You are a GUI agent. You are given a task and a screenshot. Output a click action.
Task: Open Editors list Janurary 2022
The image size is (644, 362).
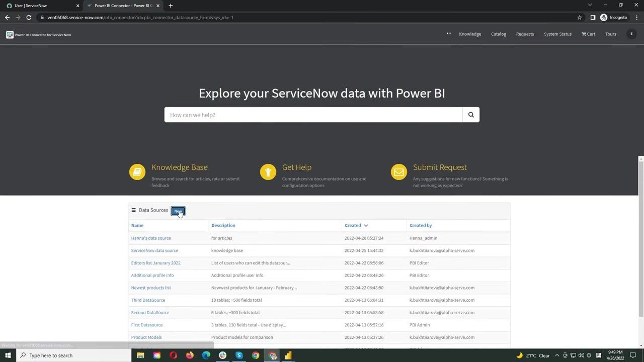point(156,263)
